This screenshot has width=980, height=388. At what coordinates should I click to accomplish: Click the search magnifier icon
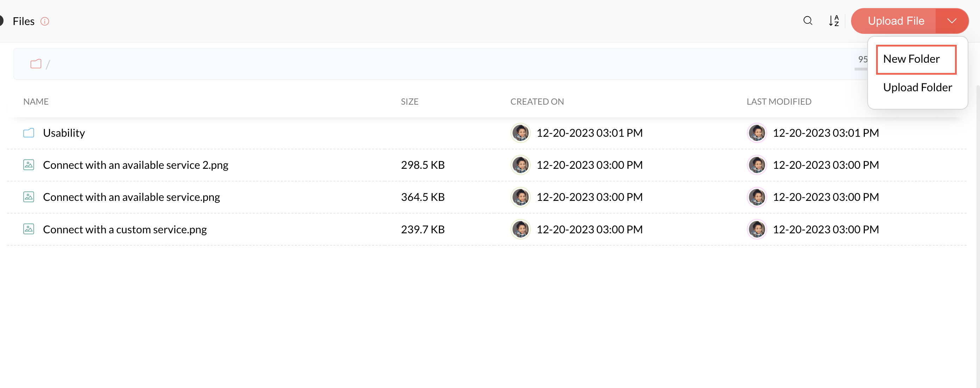click(808, 20)
